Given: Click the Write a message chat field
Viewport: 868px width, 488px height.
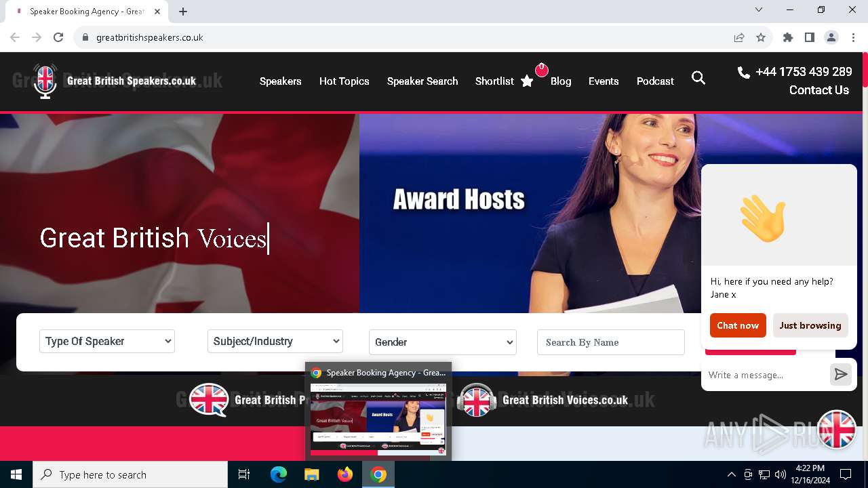Looking at the screenshot, I should coord(766,375).
